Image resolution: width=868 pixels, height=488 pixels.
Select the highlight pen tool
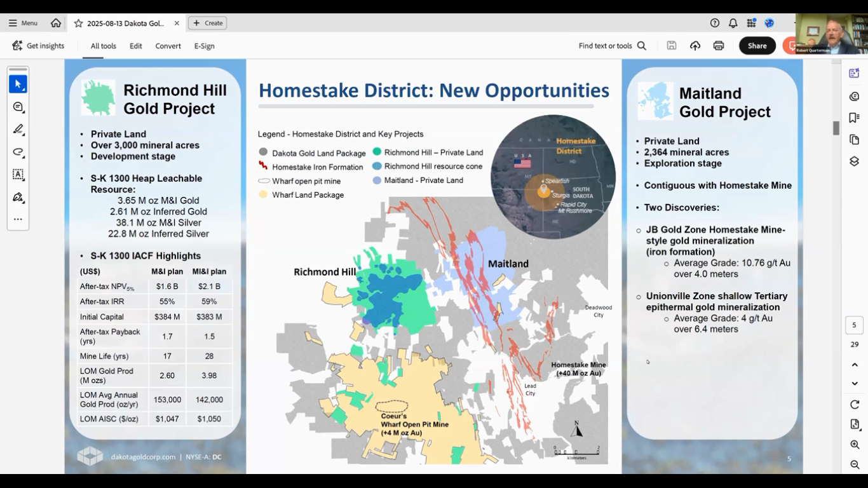coord(18,130)
